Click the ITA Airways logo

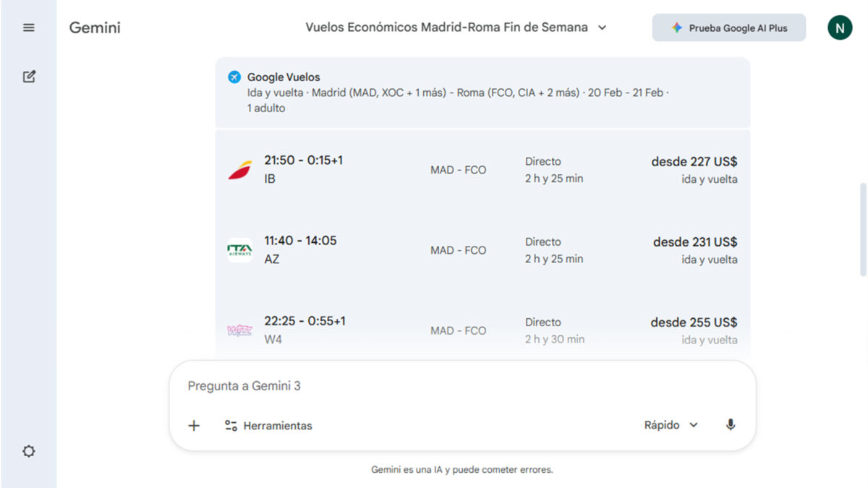[240, 250]
